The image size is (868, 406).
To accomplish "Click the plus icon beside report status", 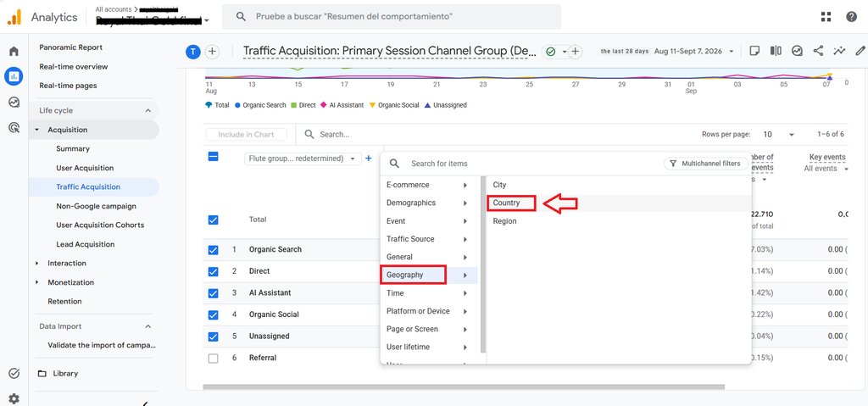I will (576, 52).
